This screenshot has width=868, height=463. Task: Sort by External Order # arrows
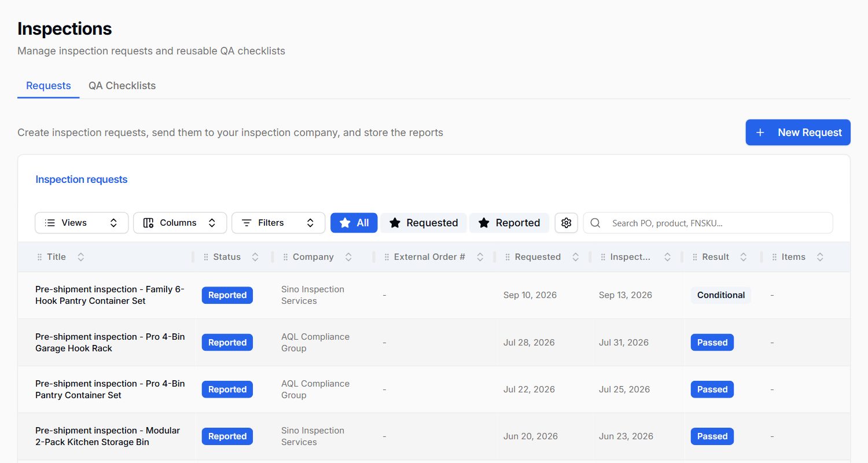[x=480, y=257]
